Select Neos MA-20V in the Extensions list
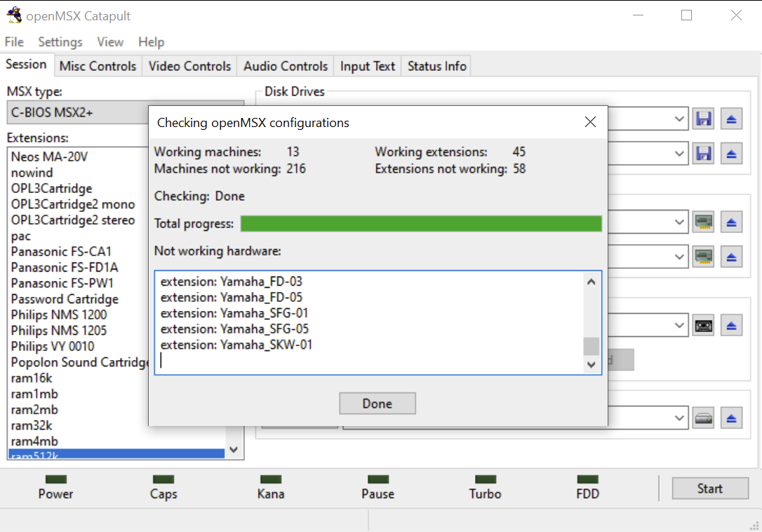 click(50, 157)
